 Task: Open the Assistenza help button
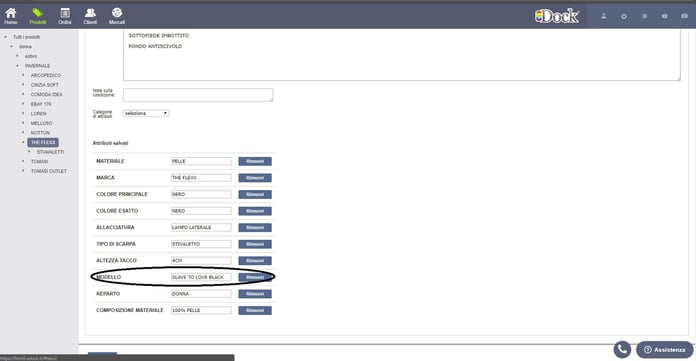tap(664, 349)
